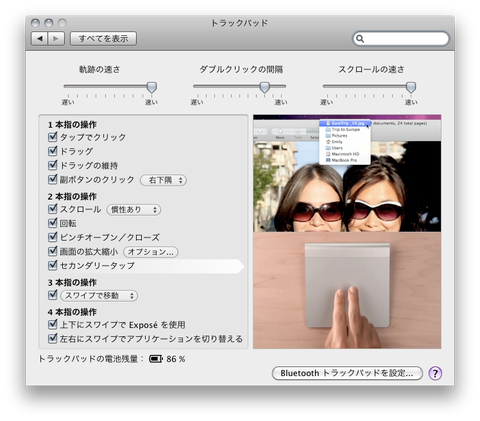Screen dimensions: 480x421
Task: Toggle セカンダリータップ checkbox
Action: [53, 265]
